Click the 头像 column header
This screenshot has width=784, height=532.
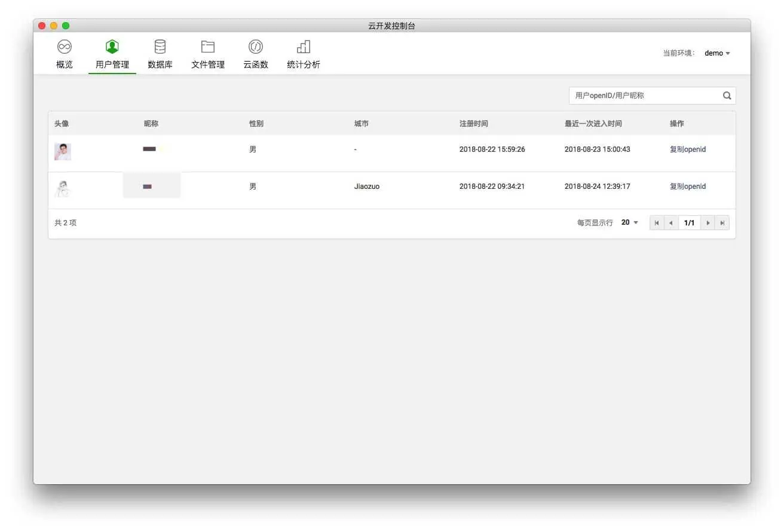[x=62, y=124]
